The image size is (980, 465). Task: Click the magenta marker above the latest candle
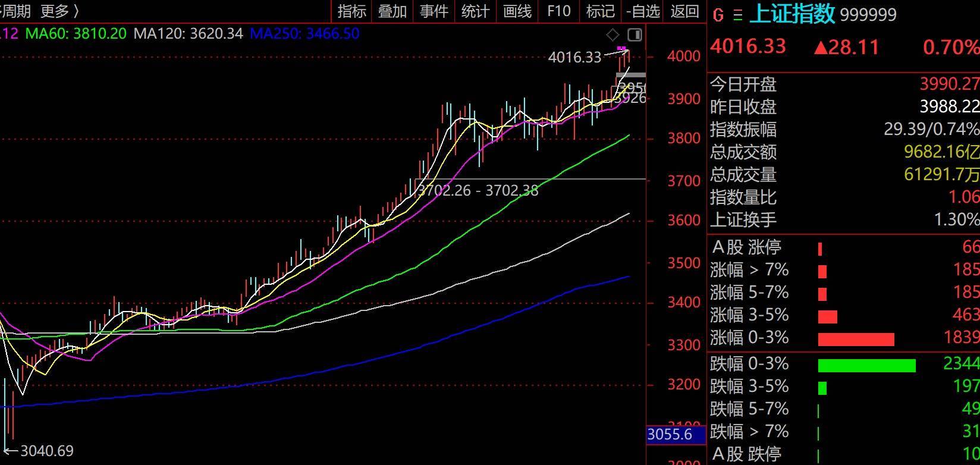[621, 49]
